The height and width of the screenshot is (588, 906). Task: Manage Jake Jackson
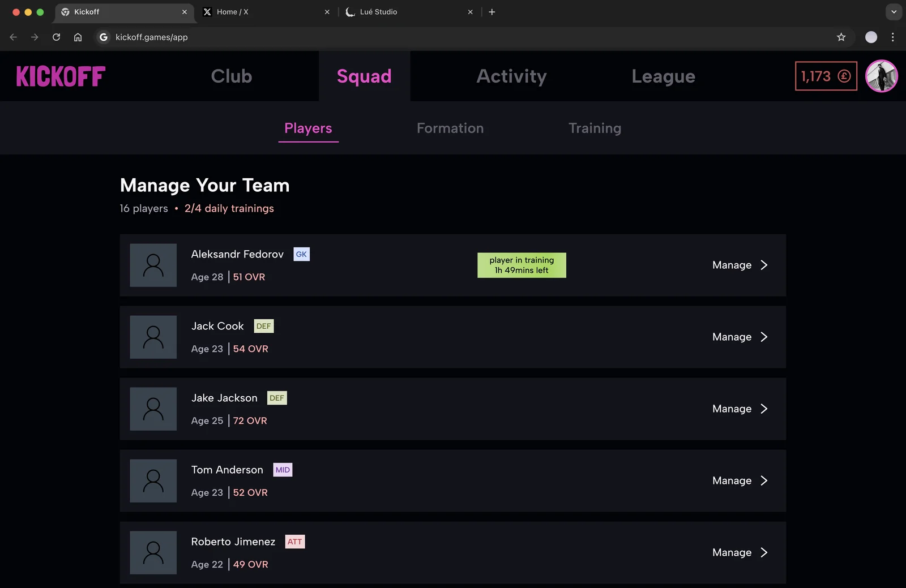[740, 409]
